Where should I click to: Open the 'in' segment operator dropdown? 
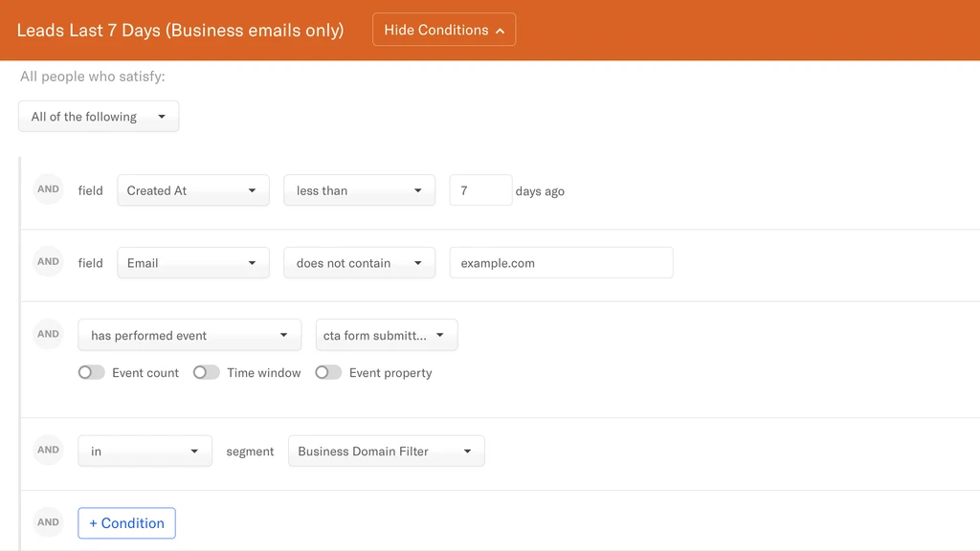click(145, 452)
